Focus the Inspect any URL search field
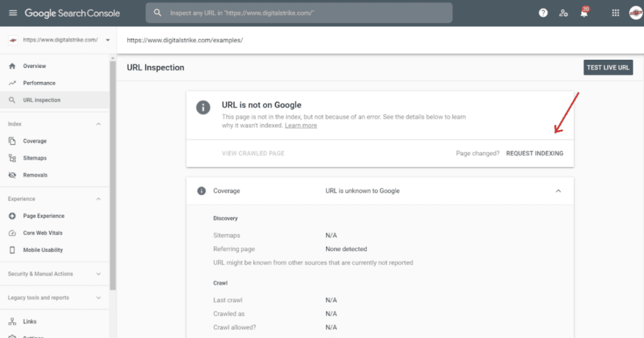Image resolution: width=644 pixels, height=338 pixels. (x=299, y=13)
